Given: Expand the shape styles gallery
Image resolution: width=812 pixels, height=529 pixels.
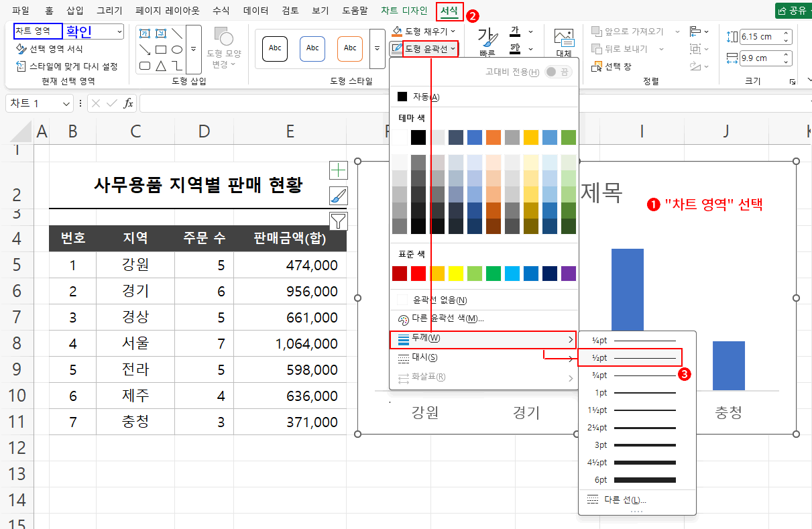Looking at the screenshot, I should [377, 49].
